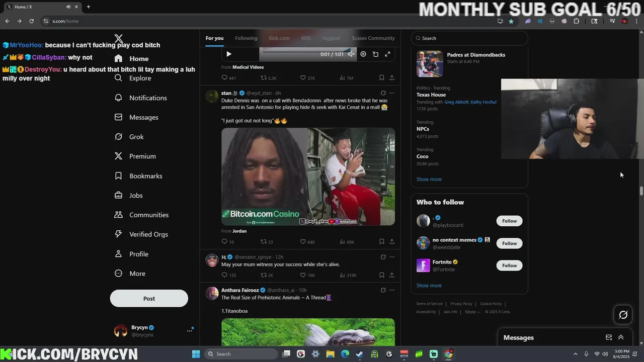Viewport: 644px width, 362px height.
Task: Expand the footer More link
Action: (x=472, y=312)
